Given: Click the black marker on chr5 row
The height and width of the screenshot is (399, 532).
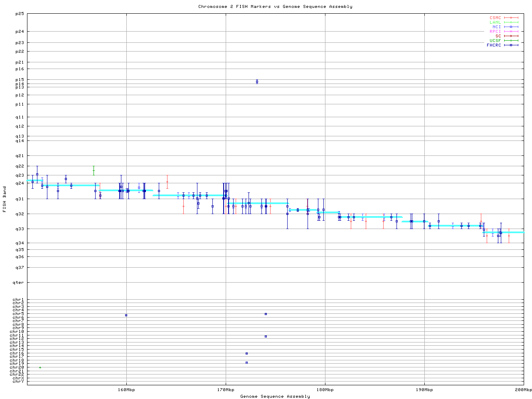Looking at the screenshot, I should (x=266, y=314).
